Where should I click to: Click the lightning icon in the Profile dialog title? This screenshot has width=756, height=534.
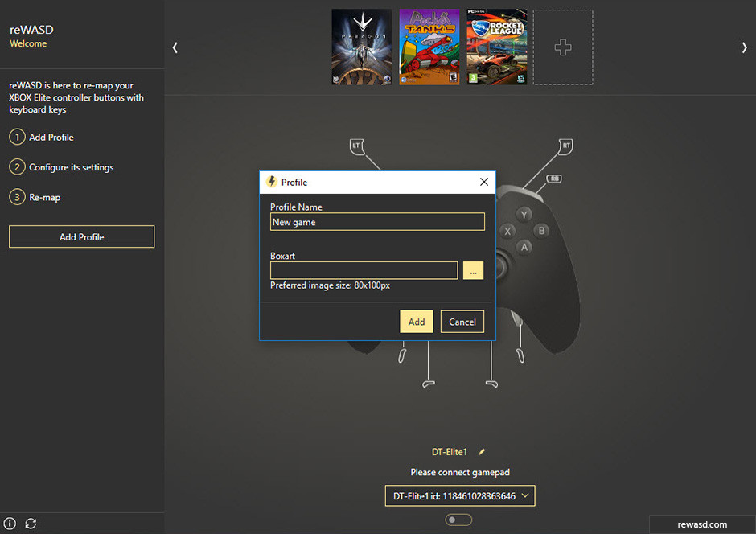(x=272, y=182)
